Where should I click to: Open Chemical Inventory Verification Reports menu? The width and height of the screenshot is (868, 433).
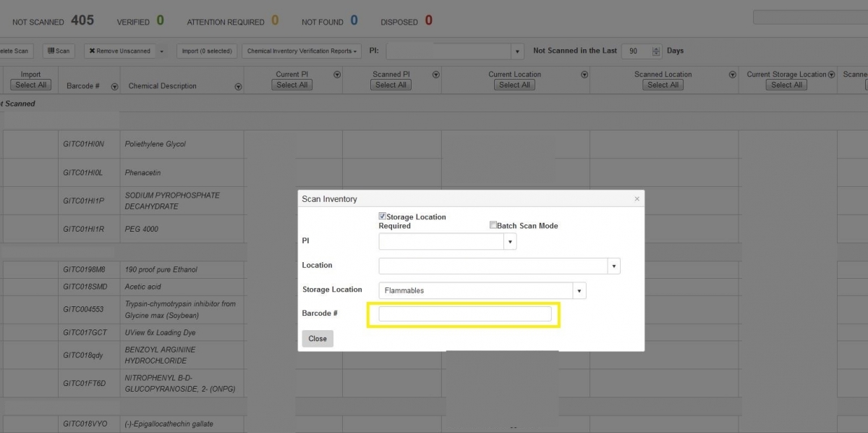pos(303,51)
